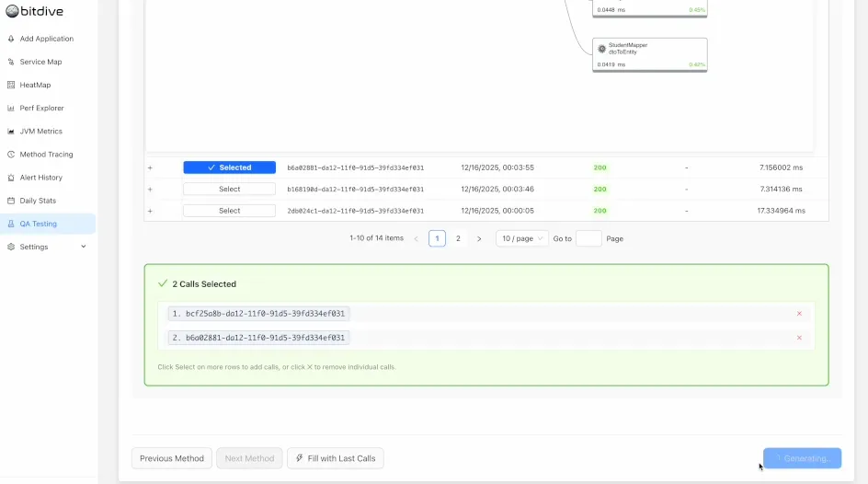The height and width of the screenshot is (484, 868).
Task: Select the call row 2db024c1
Action: [x=229, y=211]
